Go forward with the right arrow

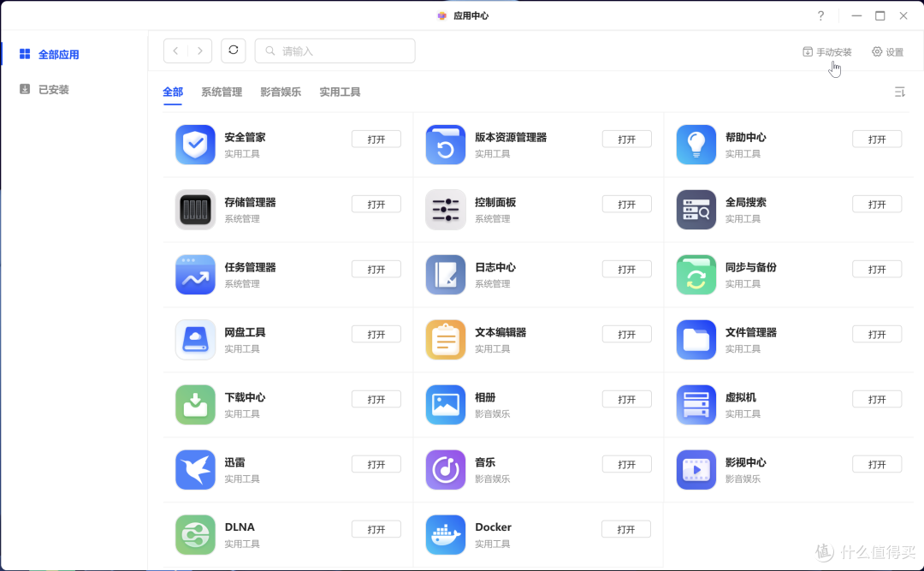(200, 51)
